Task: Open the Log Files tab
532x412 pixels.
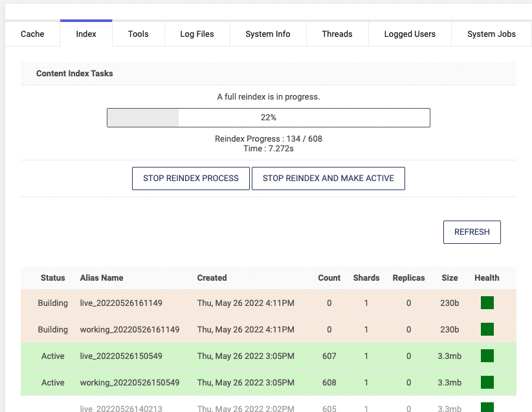Action: point(197,34)
